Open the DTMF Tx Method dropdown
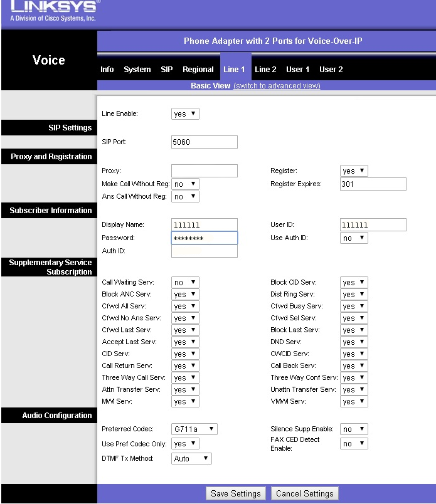 [191, 459]
